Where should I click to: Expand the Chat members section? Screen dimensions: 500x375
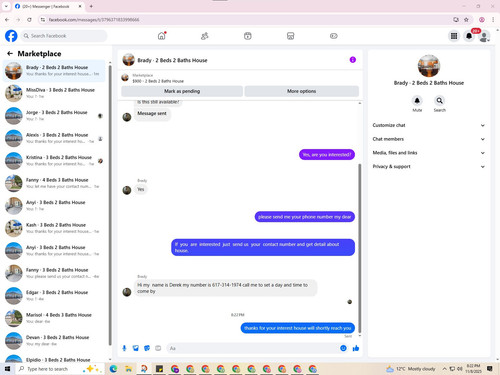(x=429, y=139)
